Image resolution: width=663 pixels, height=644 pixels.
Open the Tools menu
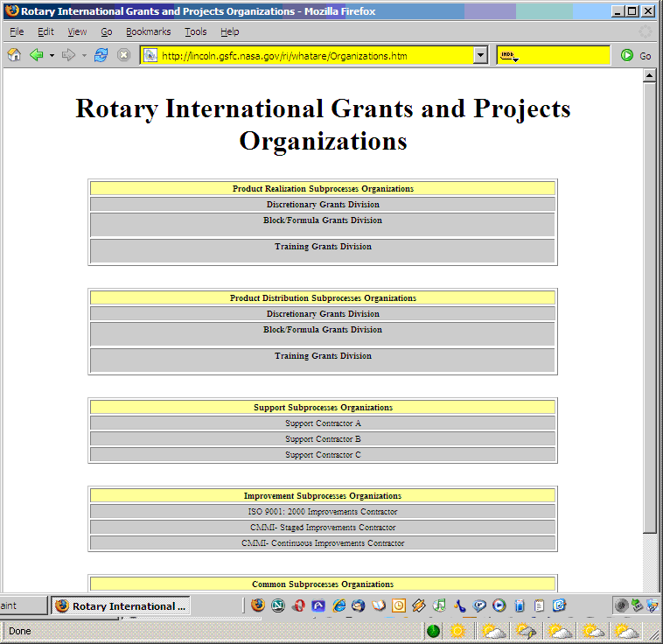[x=195, y=31]
